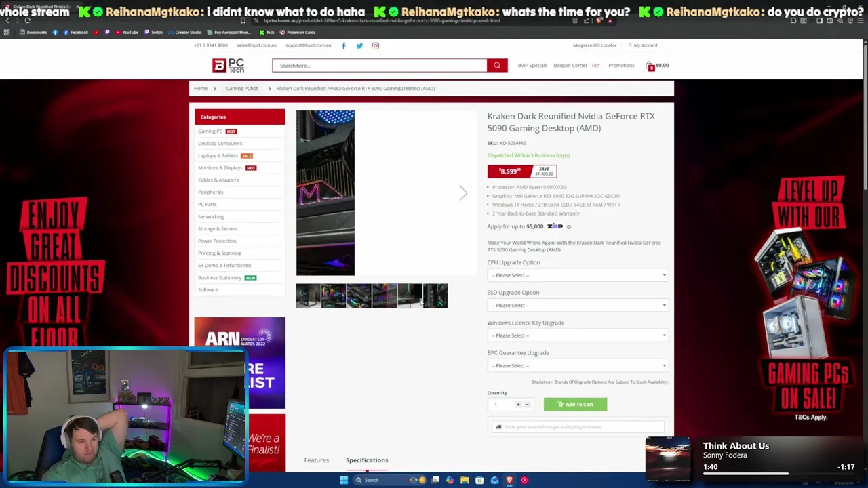868x488 pixels.
Task: Select the Desktop Computers category
Action: point(220,144)
